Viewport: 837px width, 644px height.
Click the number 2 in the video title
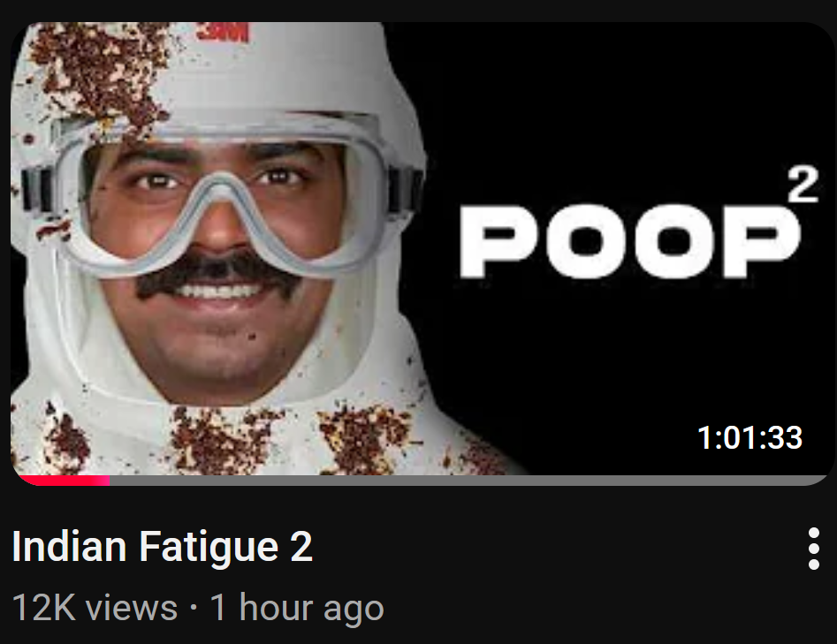[301, 546]
